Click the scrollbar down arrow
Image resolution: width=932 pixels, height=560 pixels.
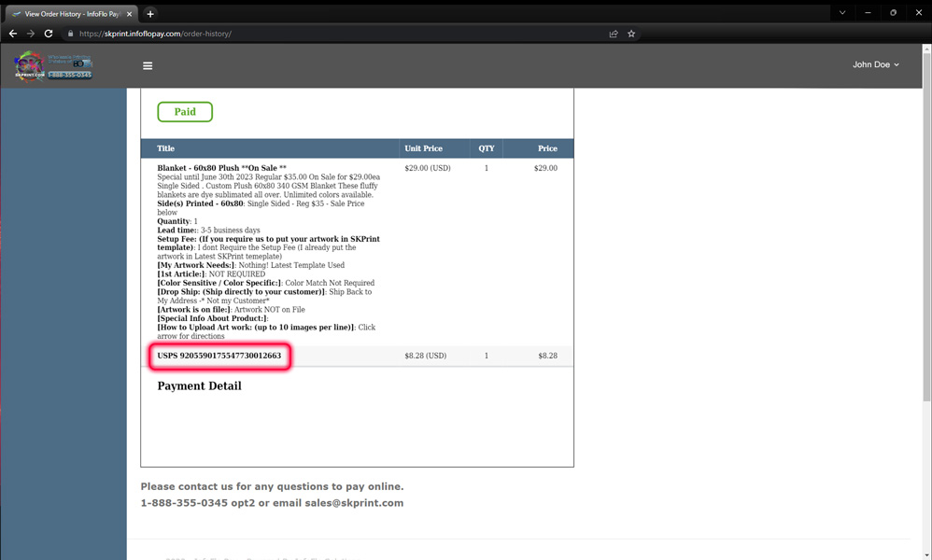pyautogui.click(x=926, y=554)
